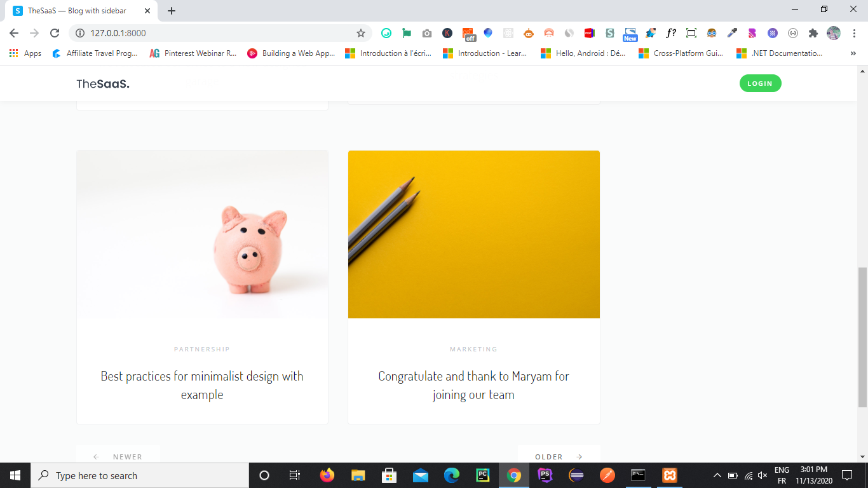Go to the OLDER posts page

click(559, 456)
